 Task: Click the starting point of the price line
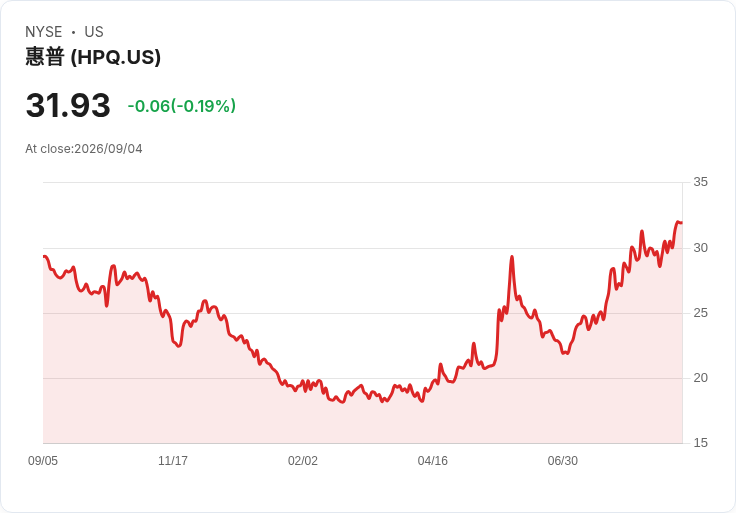[x=44, y=256]
